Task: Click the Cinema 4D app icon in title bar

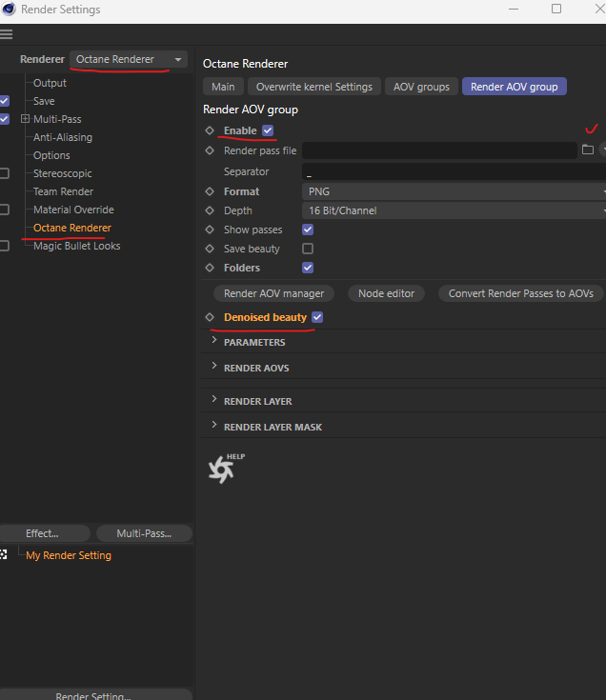Action: 9,9
